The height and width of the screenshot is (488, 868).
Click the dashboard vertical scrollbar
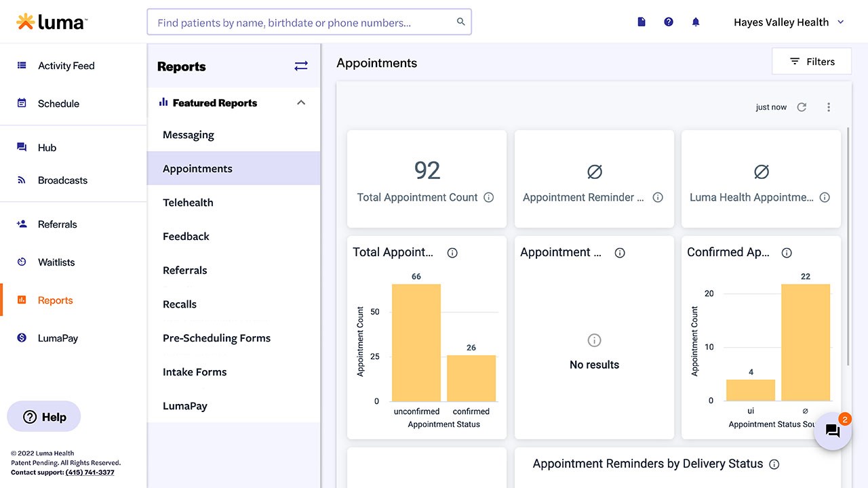[x=848, y=244]
